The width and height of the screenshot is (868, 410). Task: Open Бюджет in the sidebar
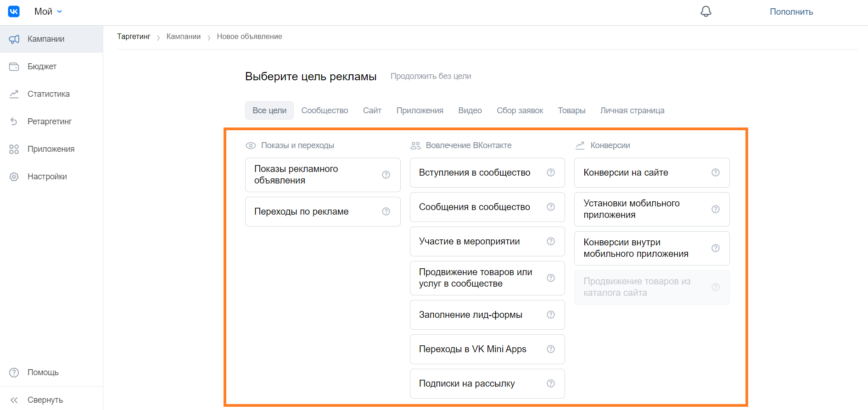[x=51, y=66]
